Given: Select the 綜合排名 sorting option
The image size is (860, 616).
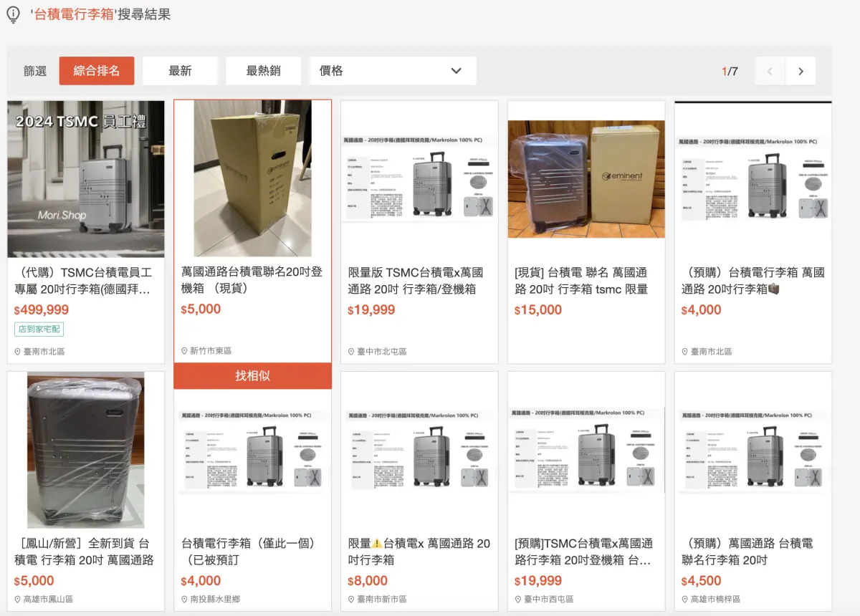Looking at the screenshot, I should (x=97, y=70).
